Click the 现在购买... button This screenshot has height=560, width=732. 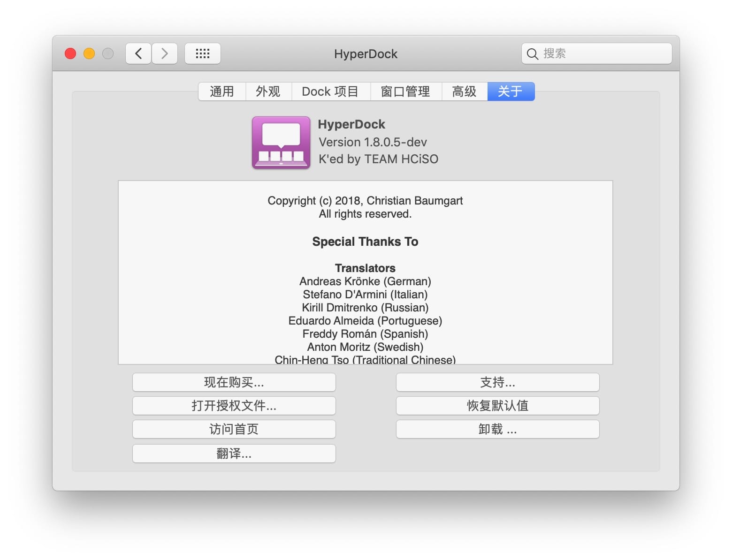(x=234, y=382)
